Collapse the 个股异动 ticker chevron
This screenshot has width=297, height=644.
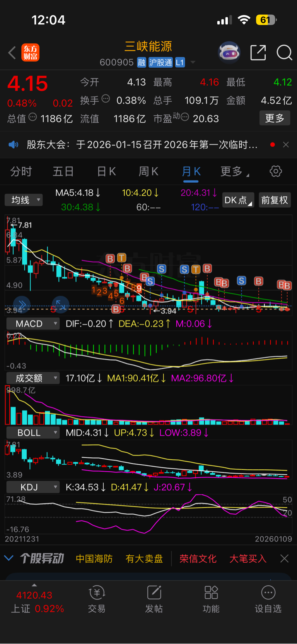(x=9, y=558)
